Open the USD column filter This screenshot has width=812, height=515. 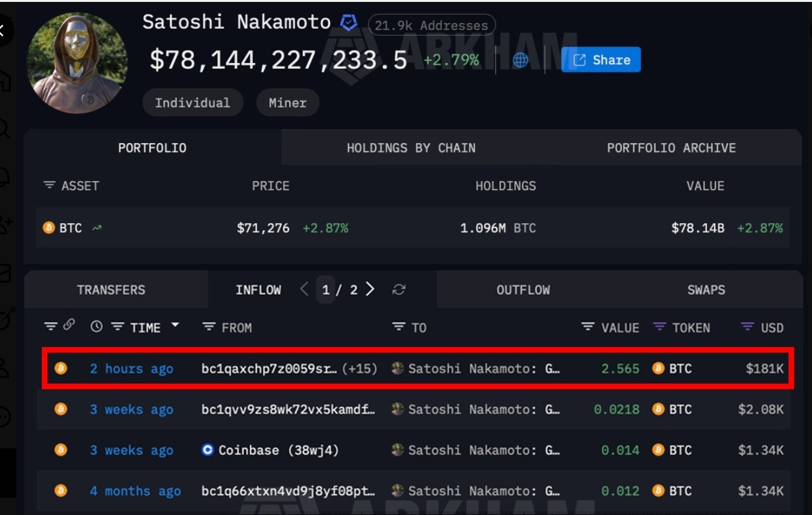(x=747, y=327)
